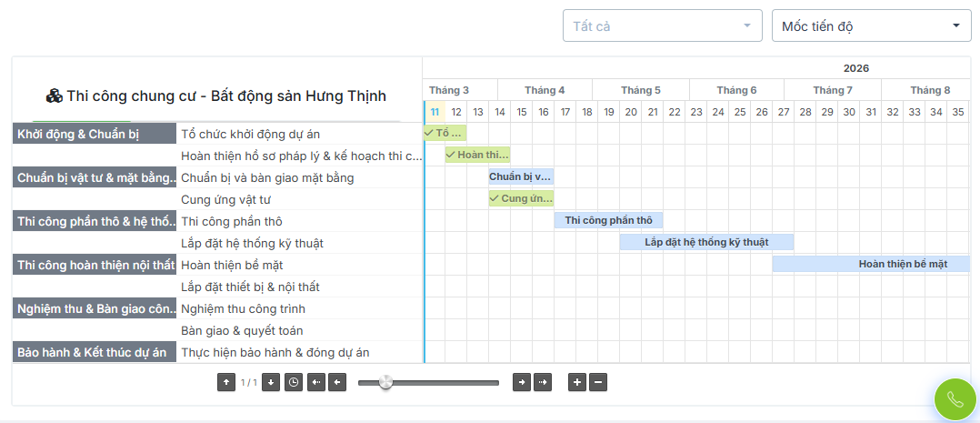Zoom out the Gantt chart with minus button
Screen dimensions: 980x423
click(x=598, y=382)
